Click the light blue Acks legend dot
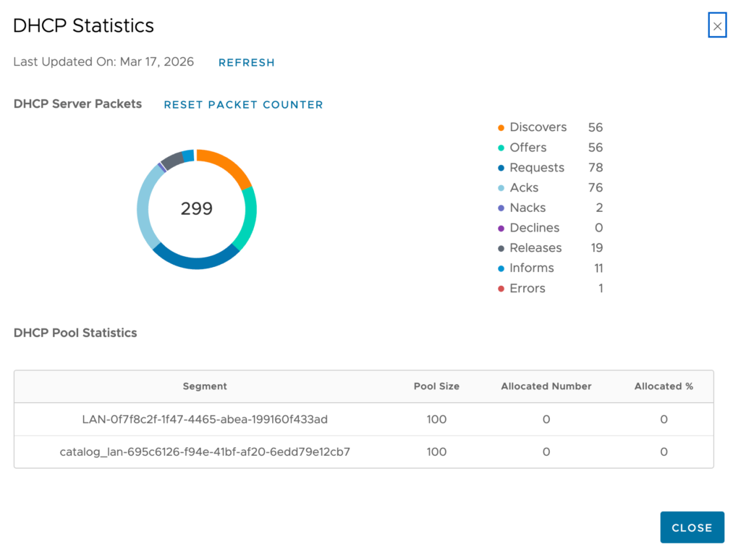Image resolution: width=741 pixels, height=560 pixels. 501,188
